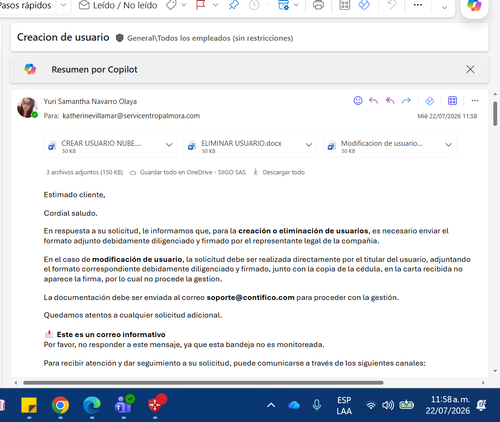Open the red shield app in taskbar
This screenshot has height=422, width=500.
(156, 404)
